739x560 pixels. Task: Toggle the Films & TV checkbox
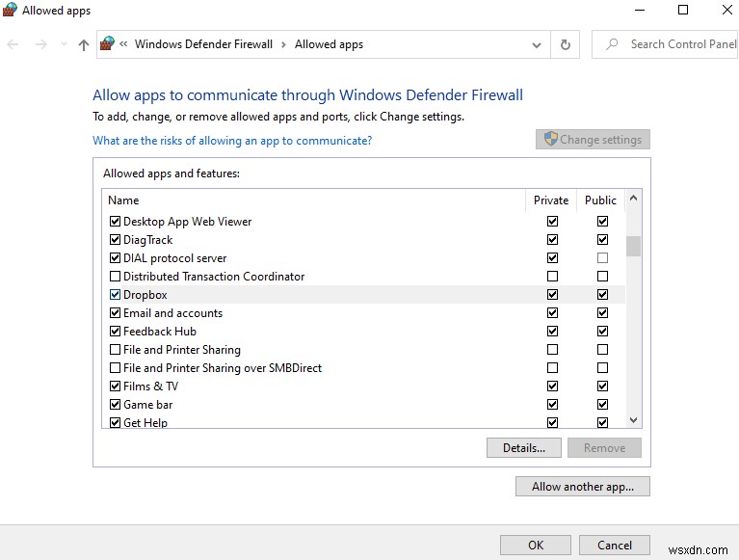[115, 387]
